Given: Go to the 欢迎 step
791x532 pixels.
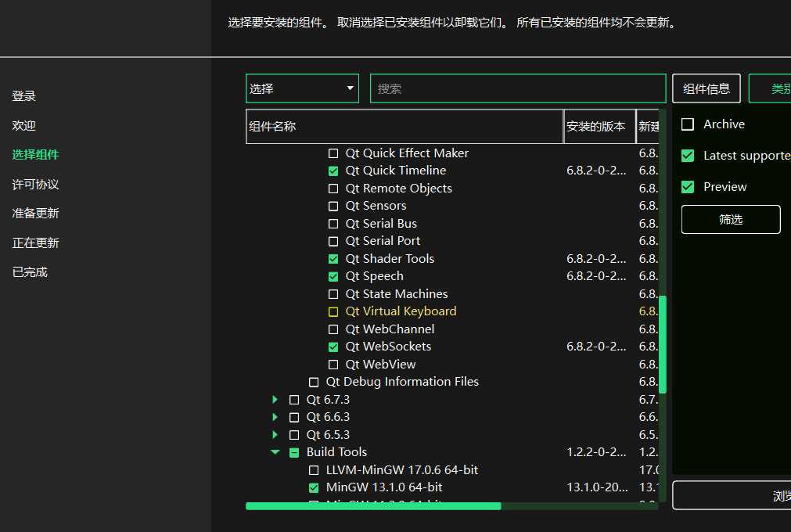Looking at the screenshot, I should pos(23,125).
